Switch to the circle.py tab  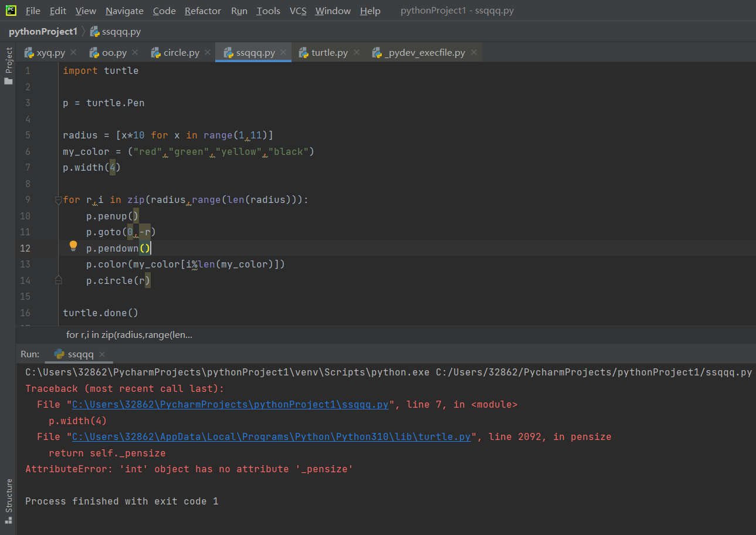pos(182,52)
